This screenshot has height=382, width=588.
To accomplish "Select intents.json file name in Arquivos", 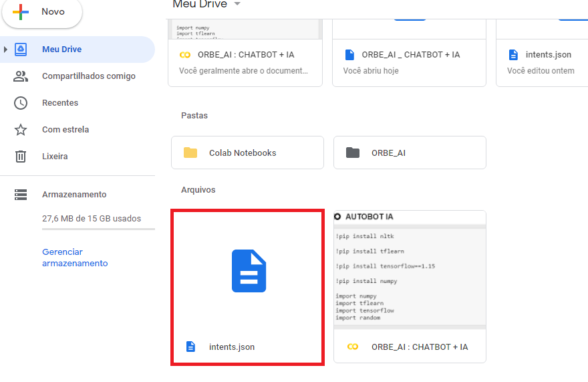I will coord(232,347).
